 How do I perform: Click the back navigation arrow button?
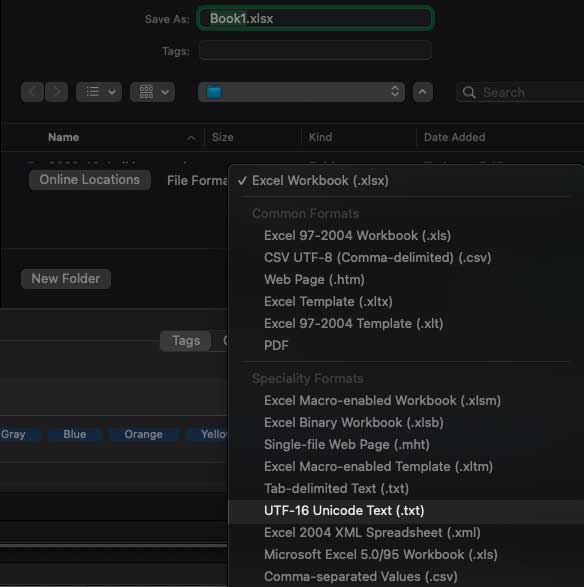click(33, 92)
